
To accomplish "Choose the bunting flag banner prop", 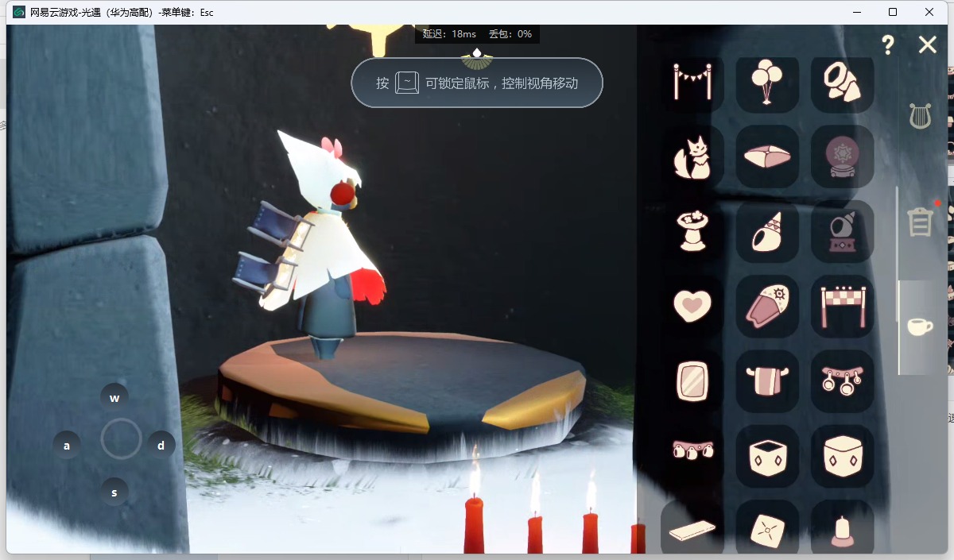I will 692,81.
